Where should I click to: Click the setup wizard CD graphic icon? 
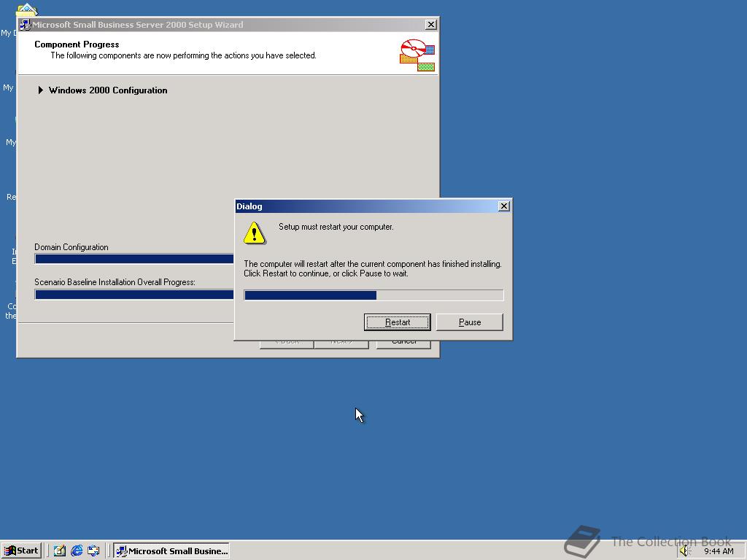click(x=417, y=55)
